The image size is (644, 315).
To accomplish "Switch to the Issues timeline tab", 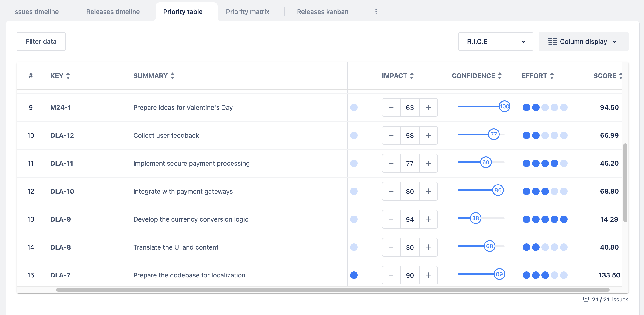I will click(x=36, y=11).
